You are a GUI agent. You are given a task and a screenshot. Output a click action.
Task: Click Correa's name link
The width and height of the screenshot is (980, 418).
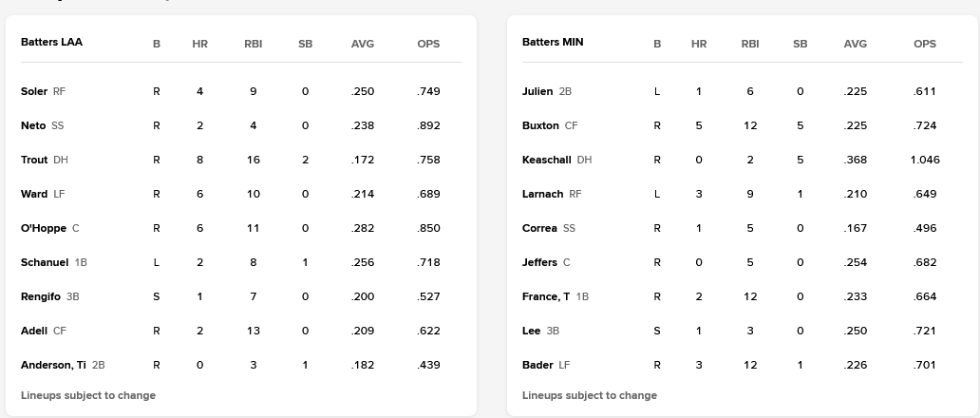tap(539, 228)
